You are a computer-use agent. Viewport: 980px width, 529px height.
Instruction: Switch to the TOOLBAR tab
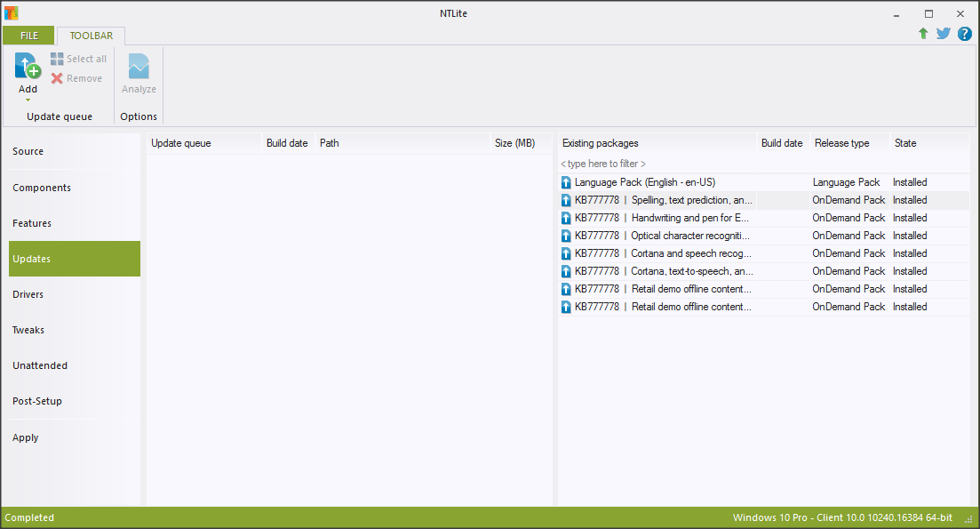(91, 36)
